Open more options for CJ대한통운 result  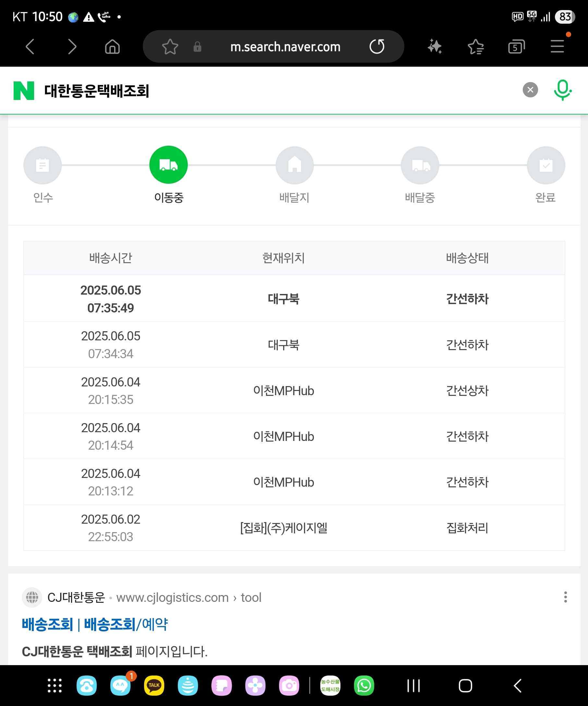pos(566,597)
